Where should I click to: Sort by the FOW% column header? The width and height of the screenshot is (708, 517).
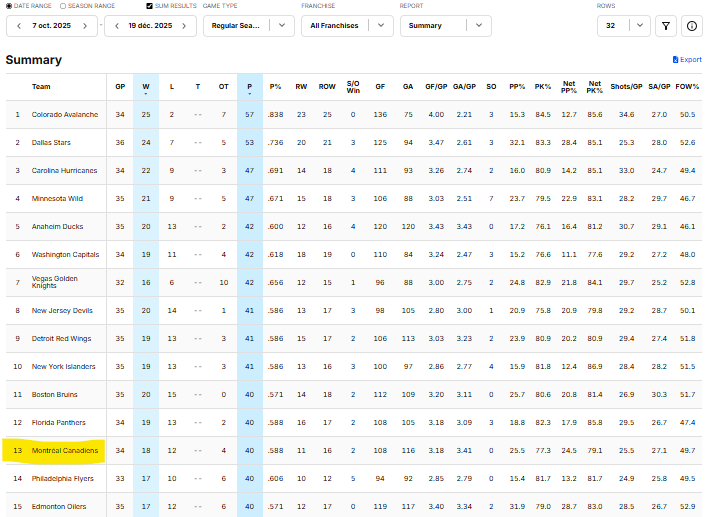pos(687,87)
